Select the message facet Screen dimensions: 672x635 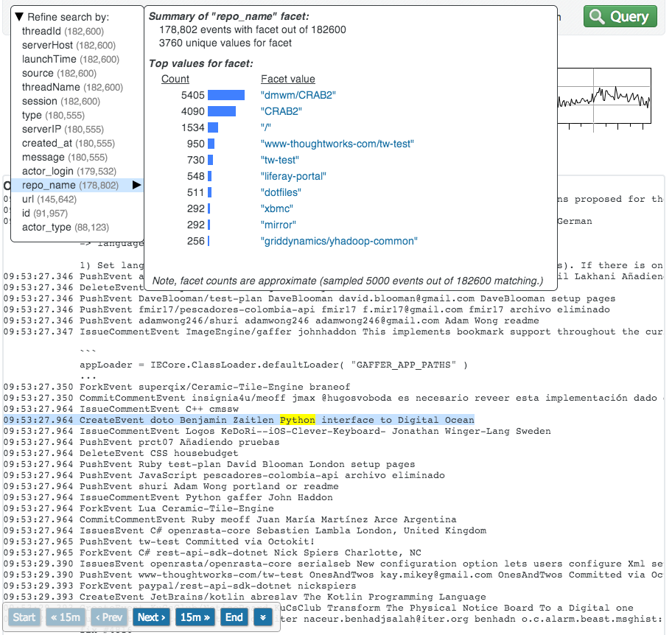65,157
